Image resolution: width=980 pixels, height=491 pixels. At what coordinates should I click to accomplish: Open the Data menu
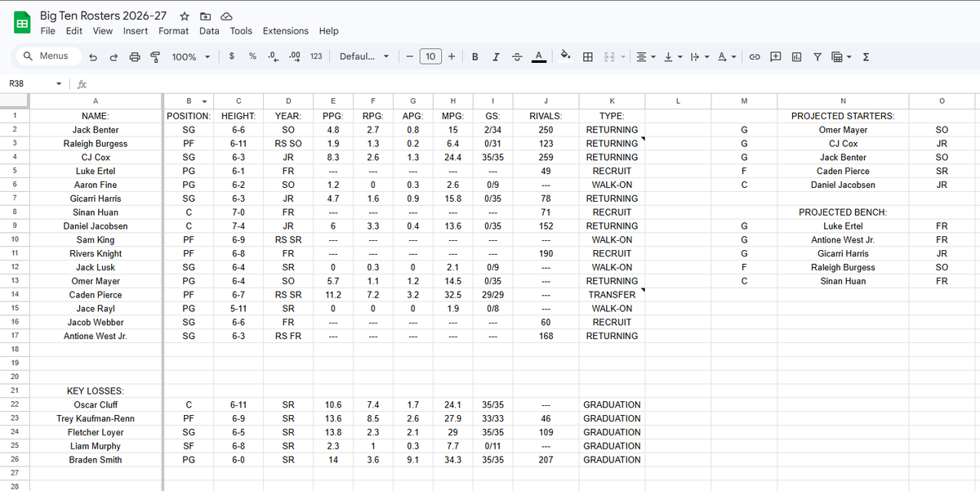pos(209,31)
